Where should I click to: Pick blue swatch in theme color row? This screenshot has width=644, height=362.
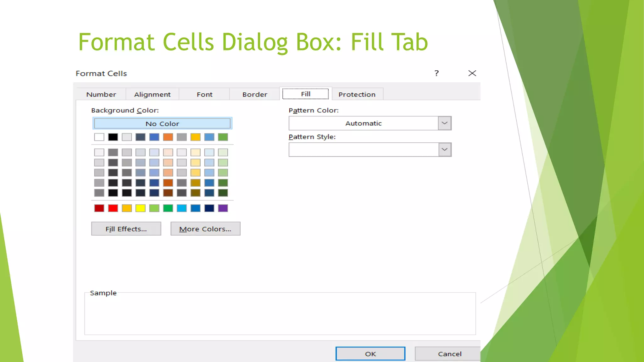[154, 137]
